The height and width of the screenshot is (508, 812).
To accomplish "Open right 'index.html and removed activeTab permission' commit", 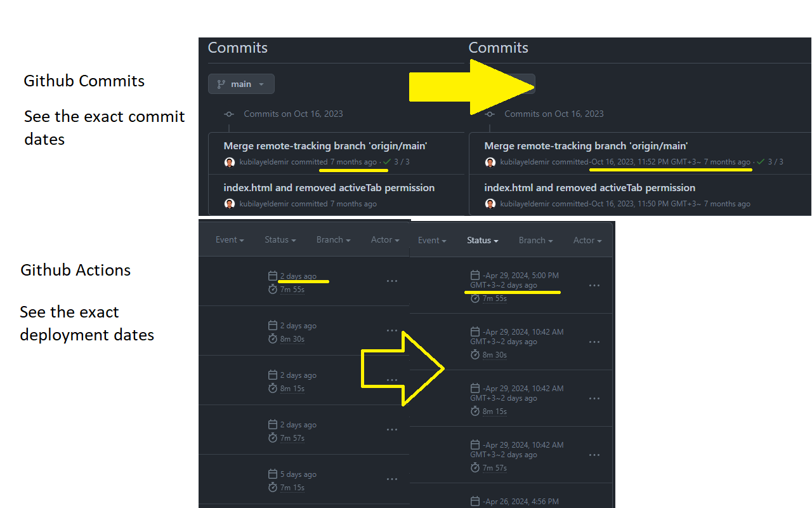I will click(x=590, y=188).
